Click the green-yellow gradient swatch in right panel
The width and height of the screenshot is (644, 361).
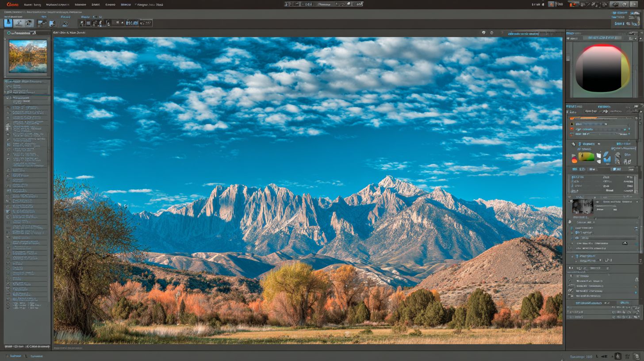[586, 157]
